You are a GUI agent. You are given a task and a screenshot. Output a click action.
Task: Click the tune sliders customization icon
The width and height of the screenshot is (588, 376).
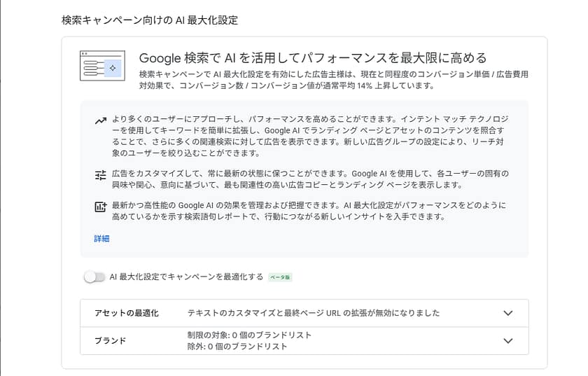(x=100, y=175)
